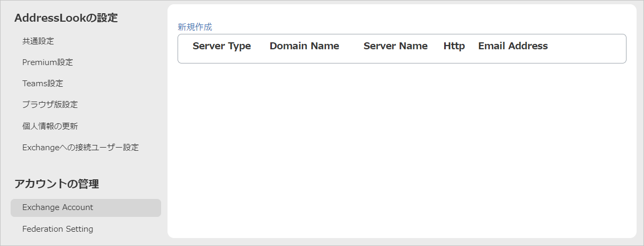Click the Email Address column header

pyautogui.click(x=513, y=46)
